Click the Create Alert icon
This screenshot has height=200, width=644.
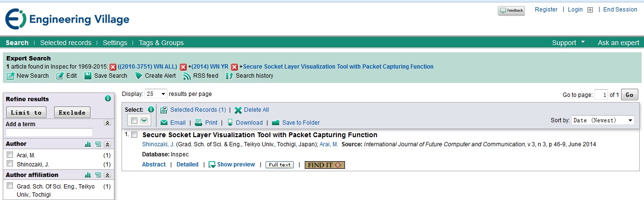click(x=139, y=76)
